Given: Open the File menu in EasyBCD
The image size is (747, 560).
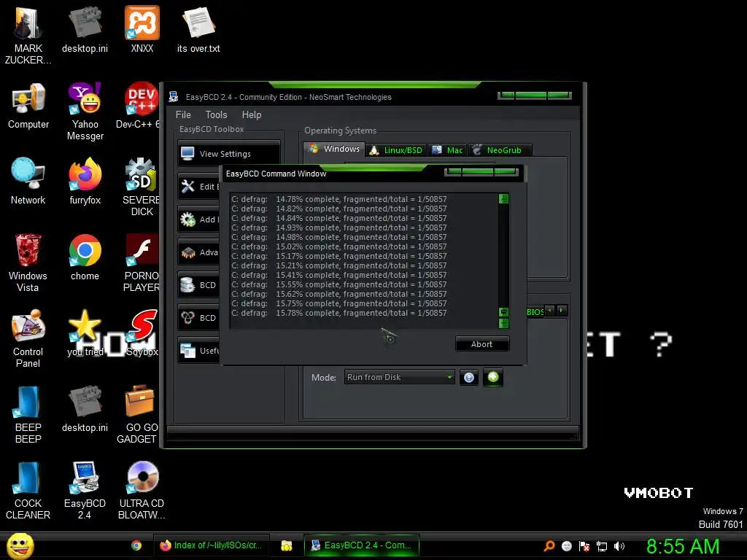Looking at the screenshot, I should click(183, 114).
